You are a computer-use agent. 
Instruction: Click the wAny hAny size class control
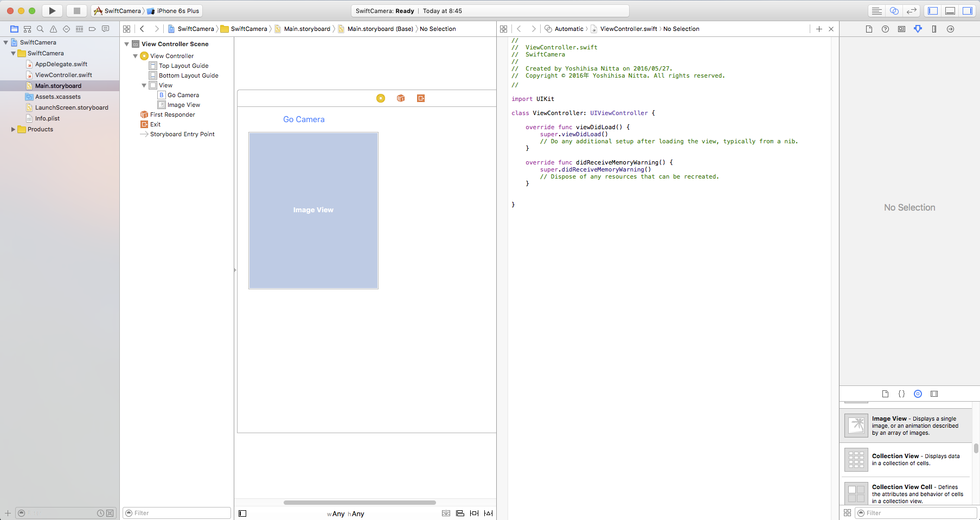coord(345,514)
